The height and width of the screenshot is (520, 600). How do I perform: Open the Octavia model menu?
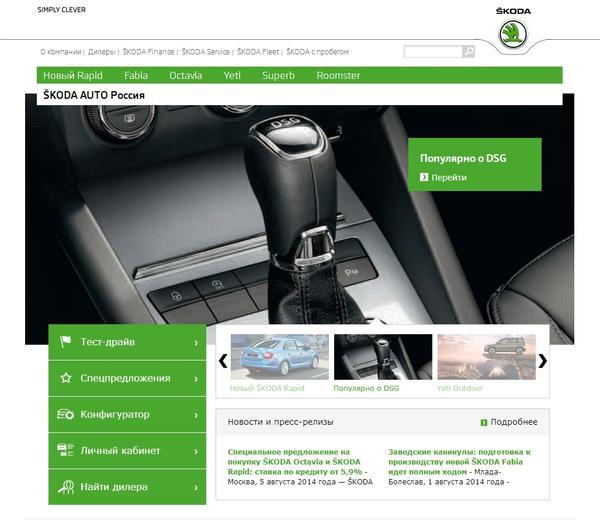tap(186, 75)
